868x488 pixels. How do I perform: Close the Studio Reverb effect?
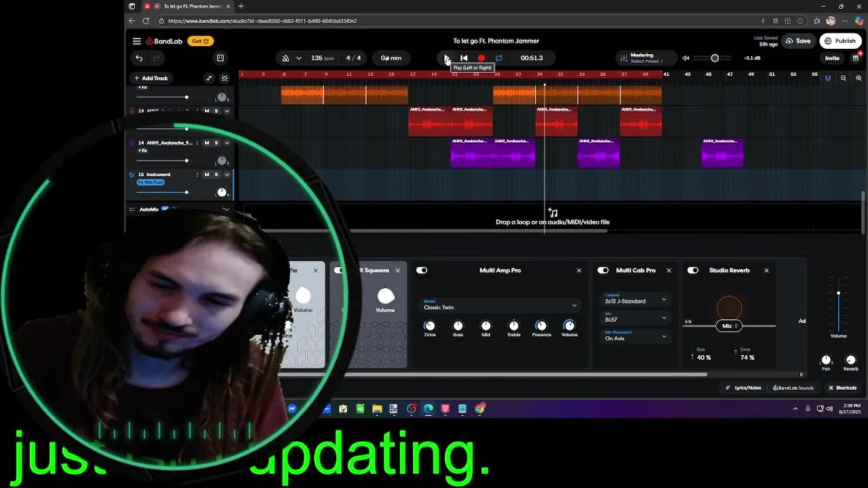coord(766,270)
